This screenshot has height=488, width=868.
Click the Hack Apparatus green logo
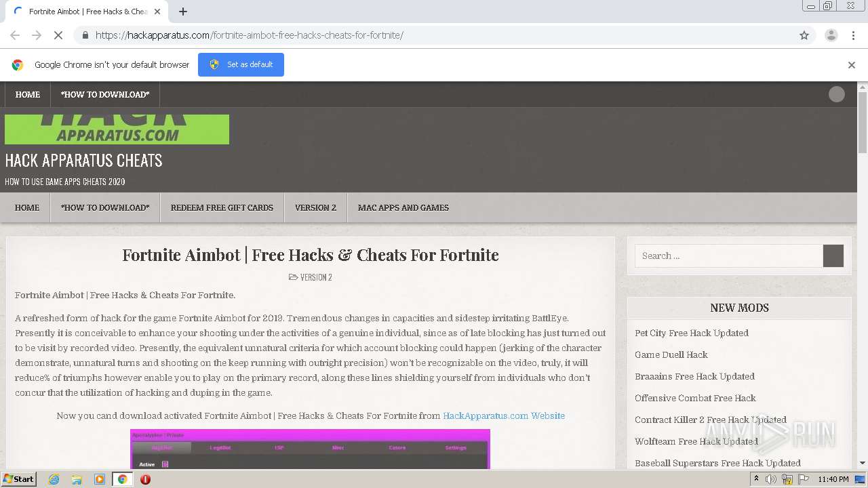click(117, 129)
